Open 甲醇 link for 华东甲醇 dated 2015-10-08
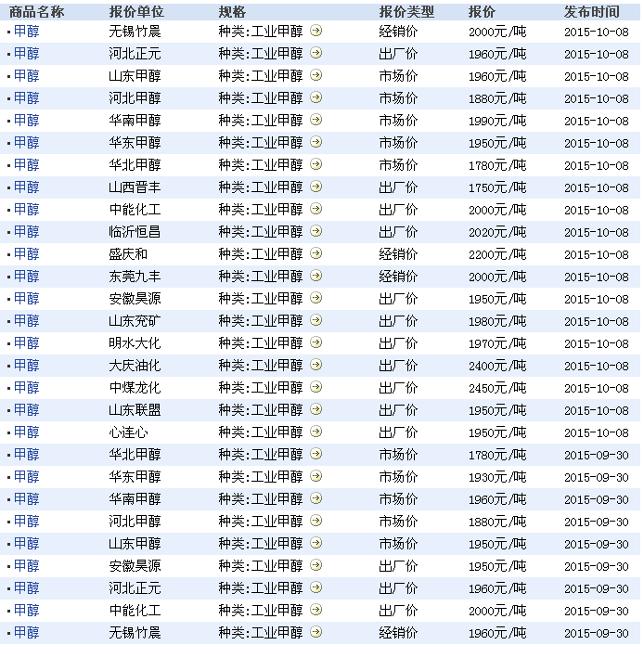 pyautogui.click(x=27, y=143)
